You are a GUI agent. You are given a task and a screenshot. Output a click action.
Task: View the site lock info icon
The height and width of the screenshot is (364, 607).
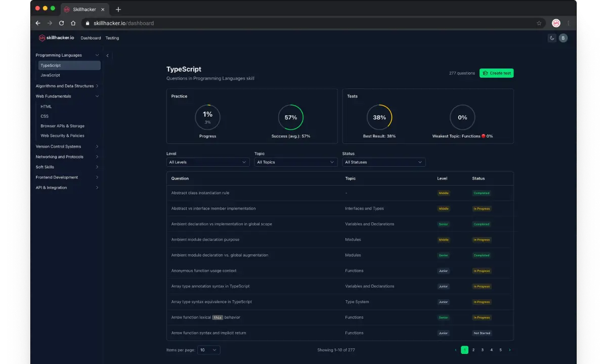tap(88, 23)
